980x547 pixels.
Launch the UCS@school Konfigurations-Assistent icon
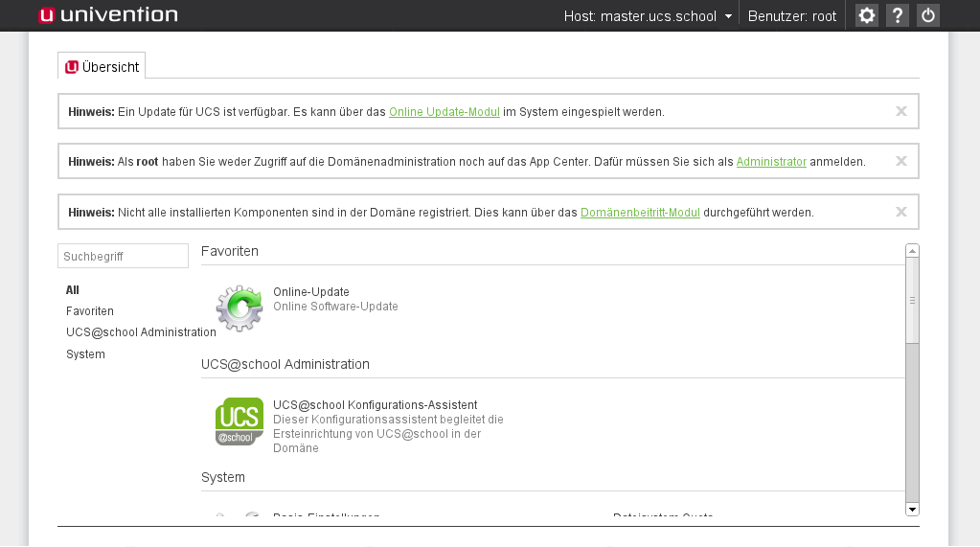[x=239, y=422]
